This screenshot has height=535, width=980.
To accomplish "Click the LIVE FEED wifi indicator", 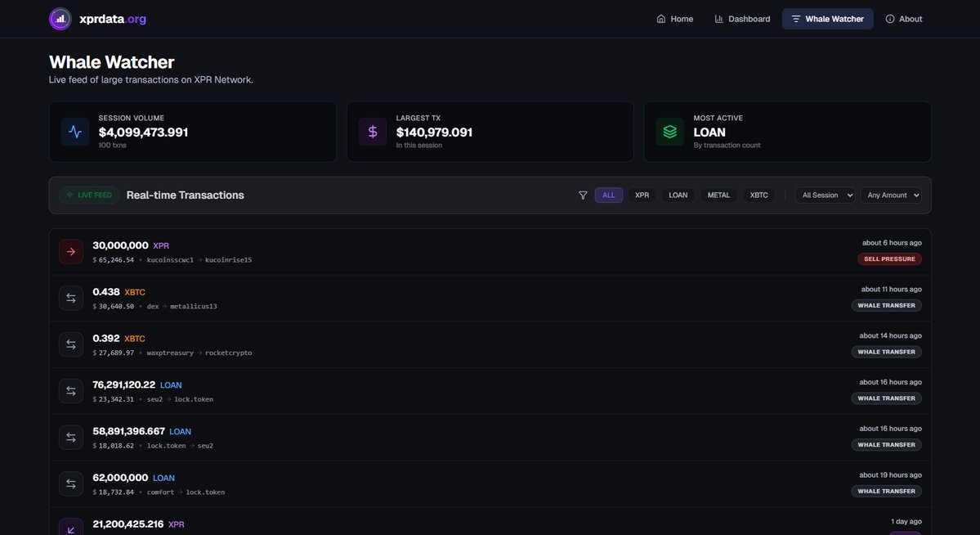I will tap(89, 196).
